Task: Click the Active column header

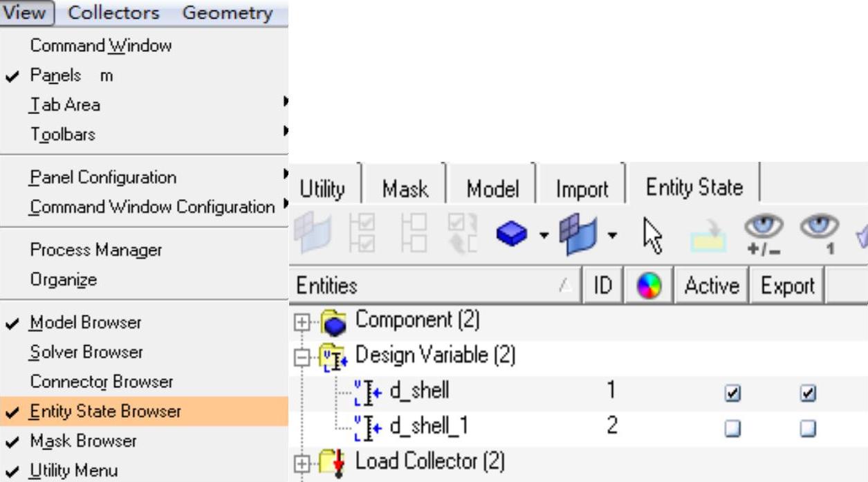Action: [712, 286]
